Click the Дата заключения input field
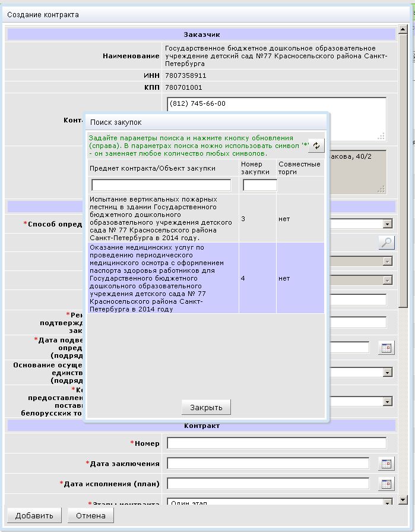The width and height of the screenshot is (415, 532). [268, 464]
